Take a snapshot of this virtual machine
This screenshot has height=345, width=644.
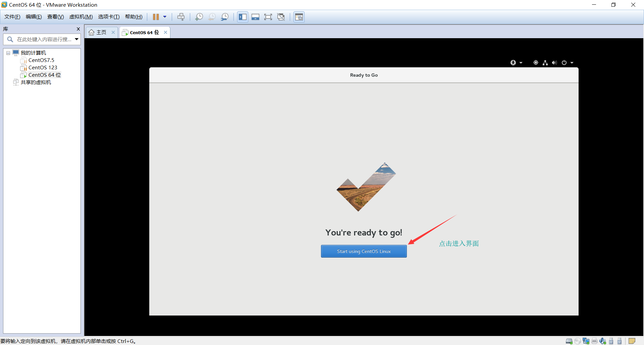pos(199,17)
